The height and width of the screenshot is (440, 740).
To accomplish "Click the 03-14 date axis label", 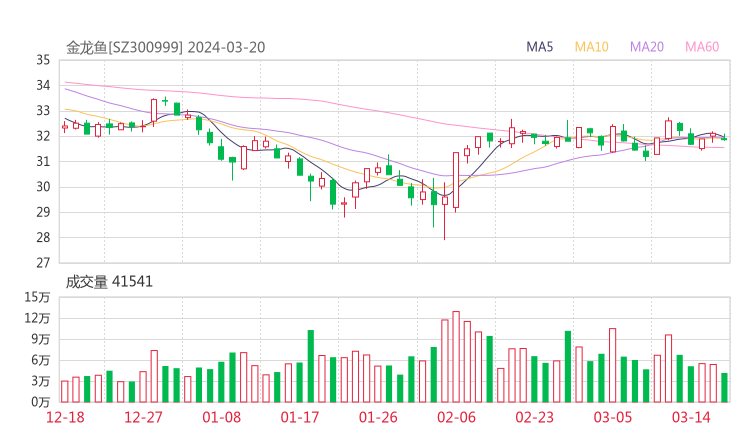I will pyautogui.click(x=691, y=417).
